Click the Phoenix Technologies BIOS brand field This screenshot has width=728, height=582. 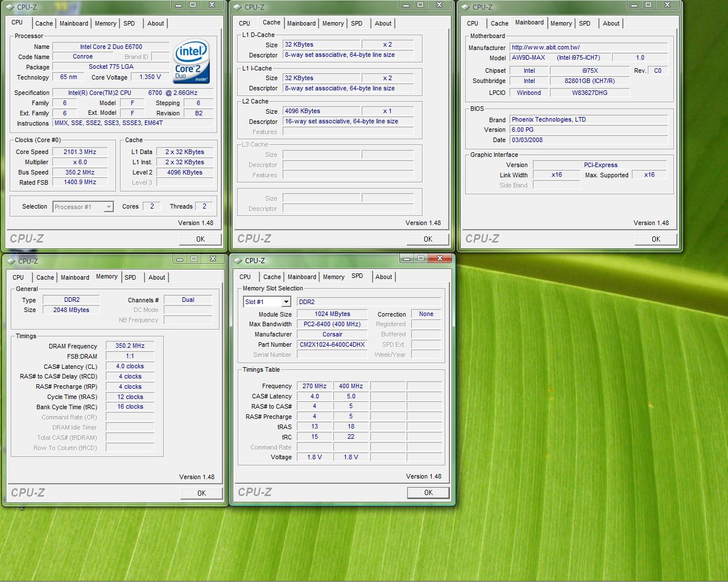tap(589, 119)
